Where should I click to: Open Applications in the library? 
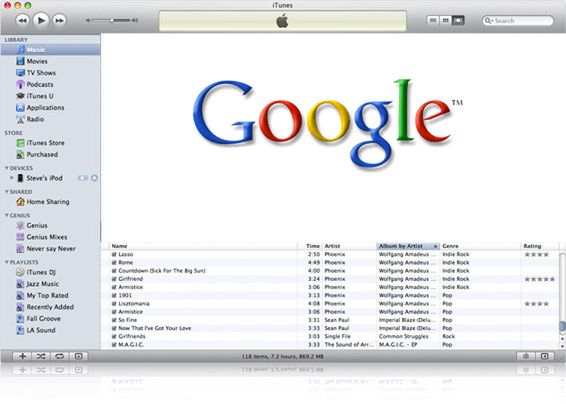coord(51,108)
